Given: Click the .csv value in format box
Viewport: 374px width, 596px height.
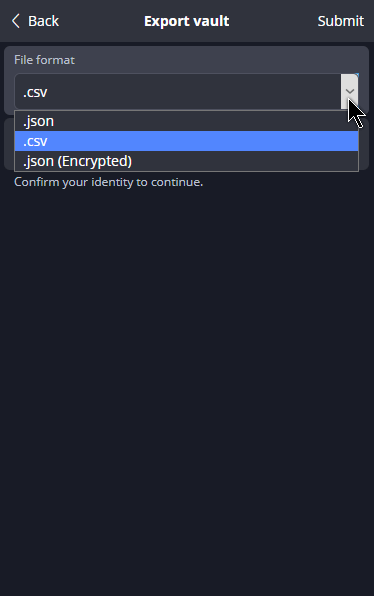Looking at the screenshot, I should 35,92.
